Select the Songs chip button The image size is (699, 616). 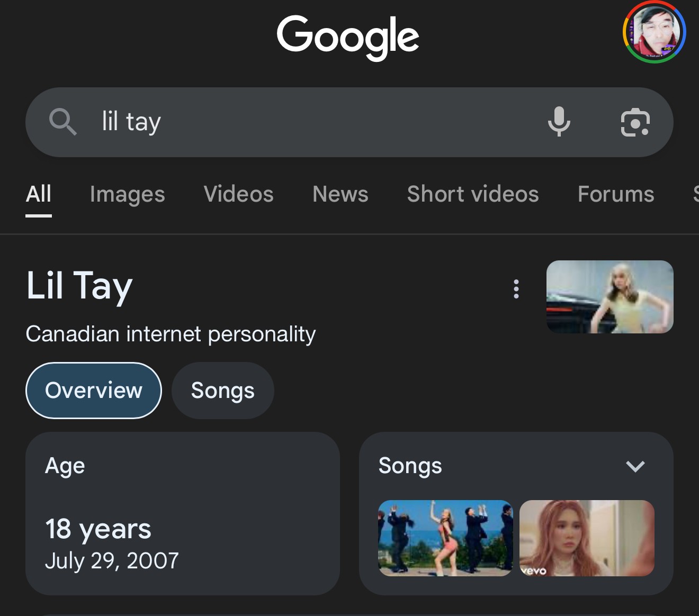223,391
